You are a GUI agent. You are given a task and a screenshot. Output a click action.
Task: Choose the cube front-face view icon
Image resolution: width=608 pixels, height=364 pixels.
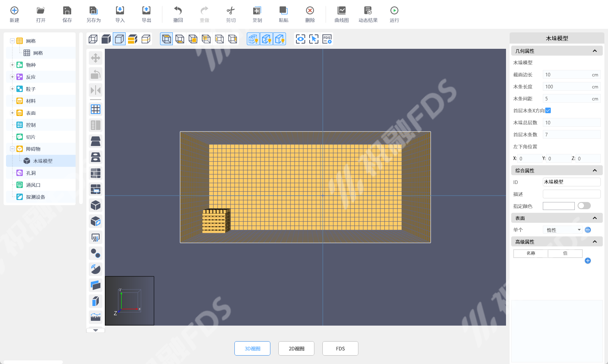point(193,39)
